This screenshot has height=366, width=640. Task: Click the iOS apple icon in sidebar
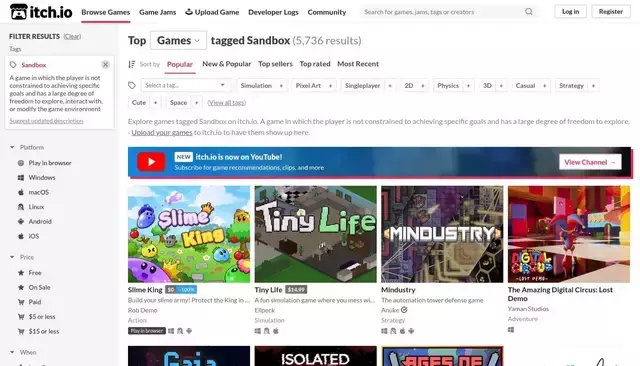[x=21, y=236]
